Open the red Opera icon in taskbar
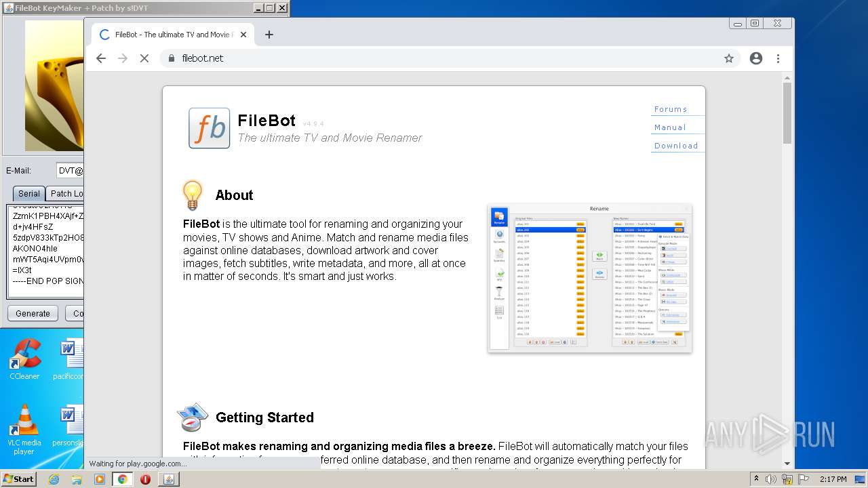 (x=145, y=479)
